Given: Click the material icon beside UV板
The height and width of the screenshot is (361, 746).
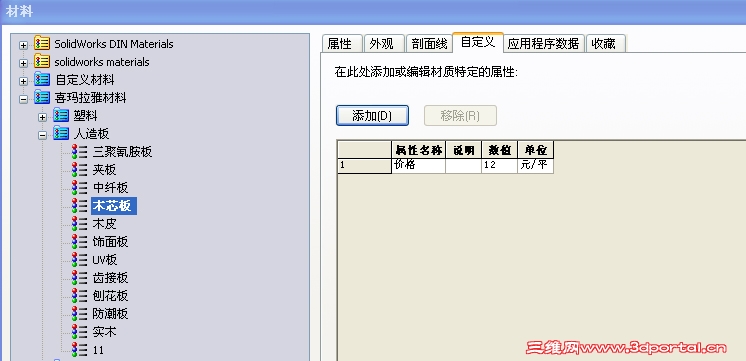Looking at the screenshot, I should pos(79,260).
